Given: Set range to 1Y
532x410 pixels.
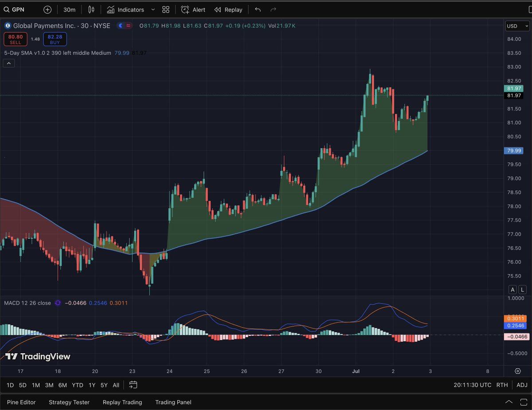Looking at the screenshot, I should pyautogui.click(x=92, y=385).
